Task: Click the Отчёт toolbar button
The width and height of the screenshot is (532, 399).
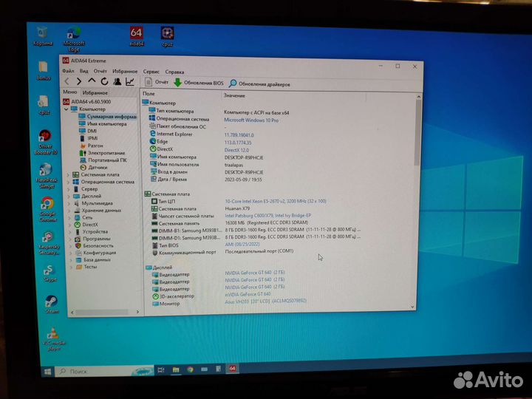Action: click(157, 83)
